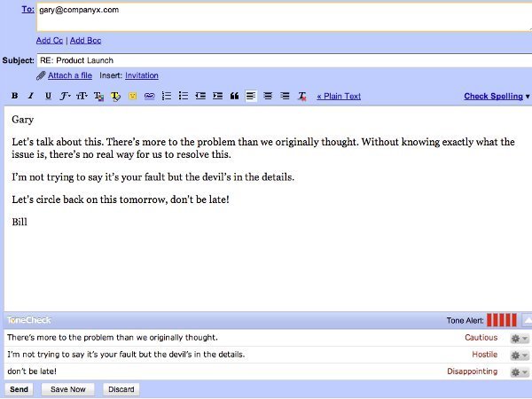This screenshot has height=399, width=532.
Task: Toggle underline formatting
Action: [x=48, y=96]
